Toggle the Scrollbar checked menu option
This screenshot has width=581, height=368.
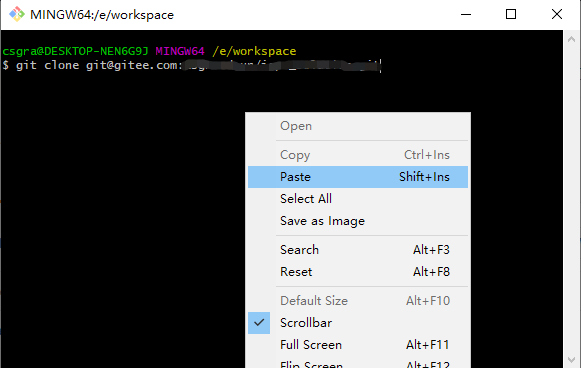(358, 323)
